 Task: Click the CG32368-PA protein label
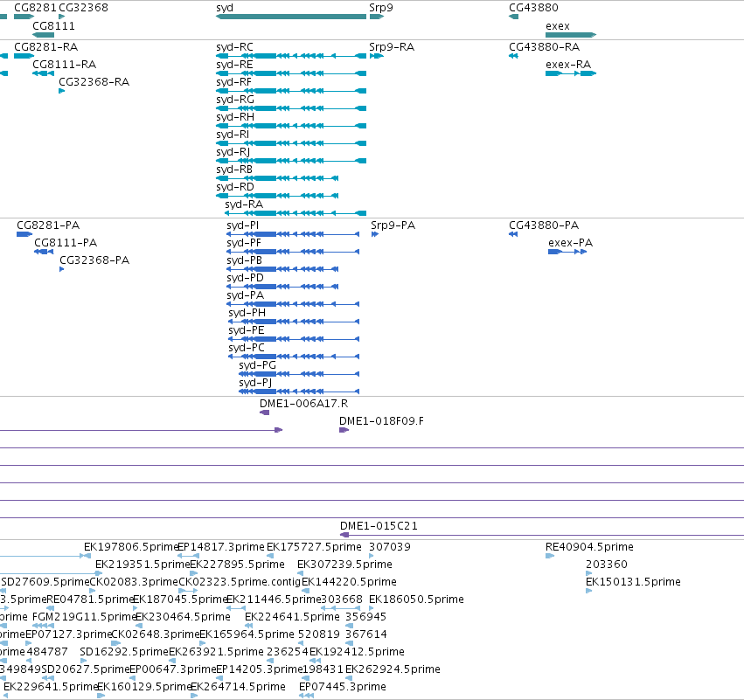(94, 260)
